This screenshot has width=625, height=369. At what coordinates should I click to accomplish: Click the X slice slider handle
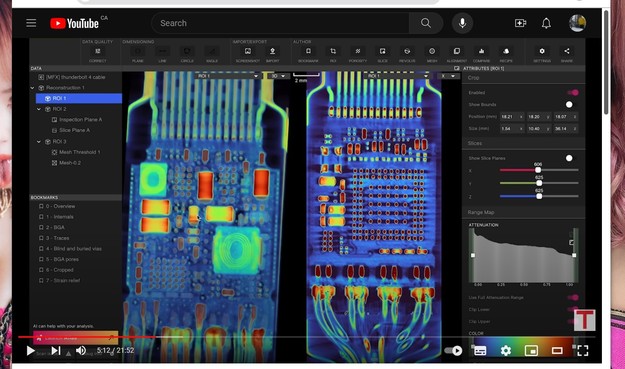538,170
